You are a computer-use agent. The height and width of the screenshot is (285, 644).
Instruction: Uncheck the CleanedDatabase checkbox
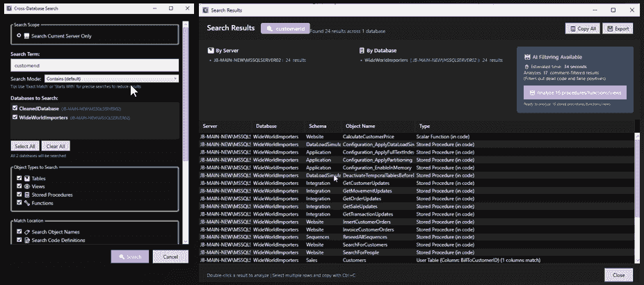(15, 109)
